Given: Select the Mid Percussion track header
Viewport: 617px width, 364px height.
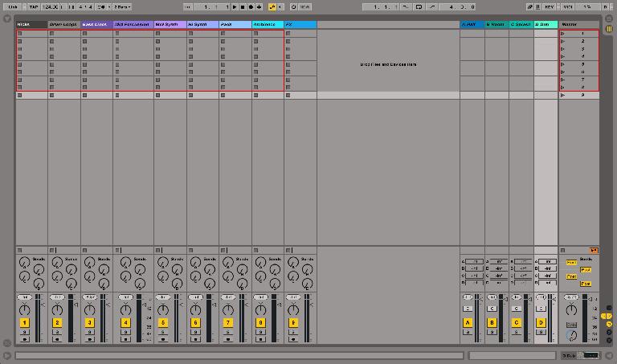Looking at the screenshot, I should (x=133, y=24).
